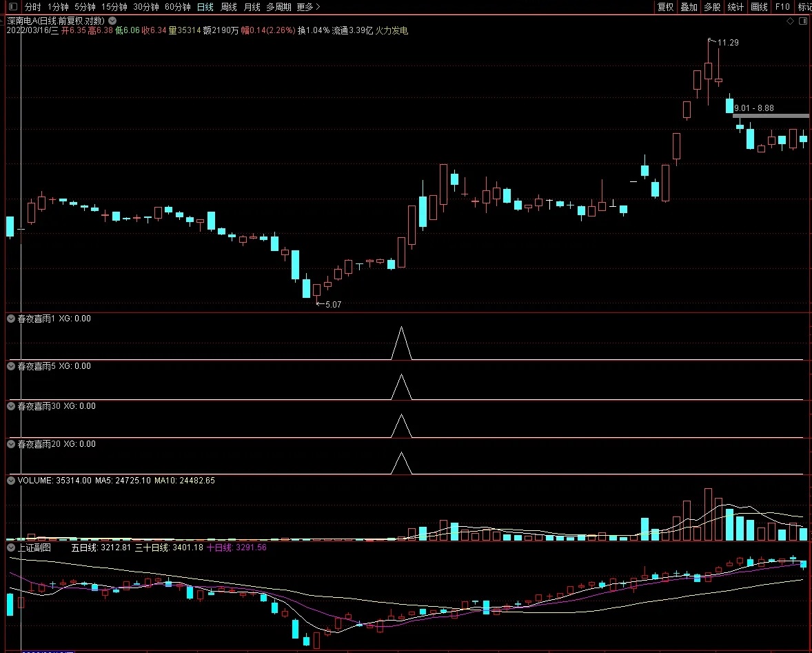This screenshot has height=653, width=812.
Task: Open the 多周期 multi-period view
Action: tap(278, 7)
